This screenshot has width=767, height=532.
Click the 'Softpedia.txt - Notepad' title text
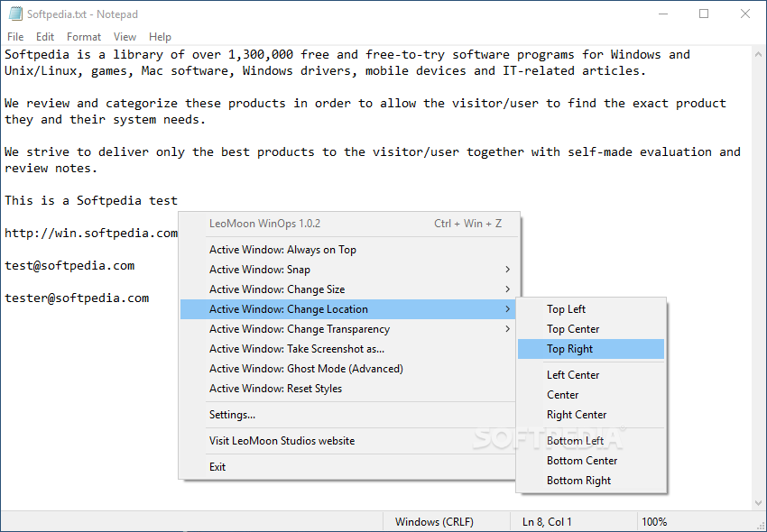[x=82, y=14]
